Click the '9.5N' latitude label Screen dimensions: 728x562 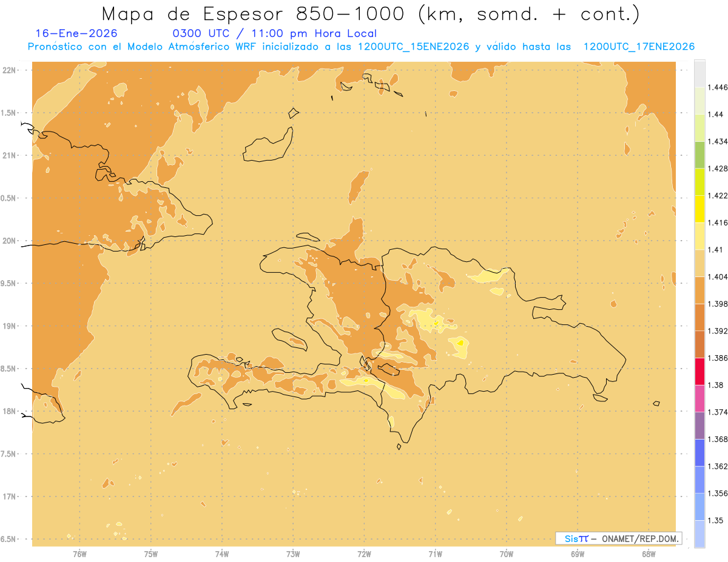point(9,284)
